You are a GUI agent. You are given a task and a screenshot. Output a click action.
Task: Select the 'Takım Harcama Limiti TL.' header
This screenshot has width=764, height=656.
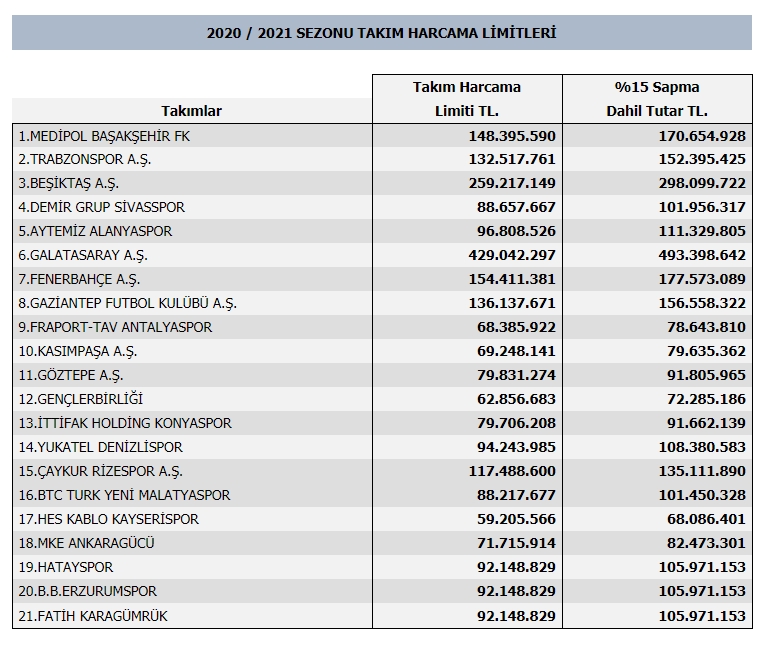point(467,99)
